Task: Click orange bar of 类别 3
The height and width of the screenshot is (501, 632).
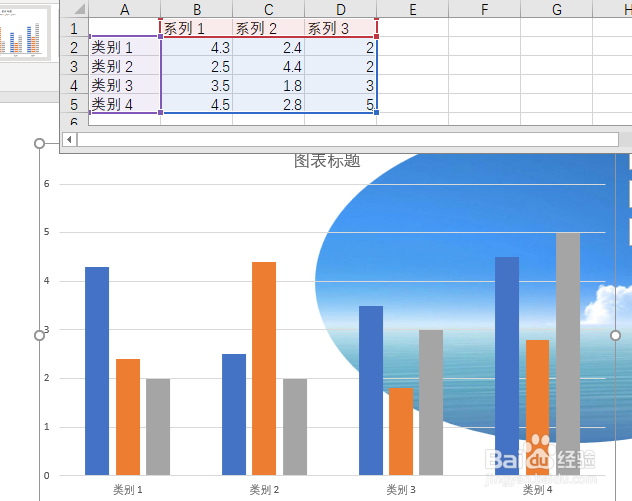Action: [401, 431]
